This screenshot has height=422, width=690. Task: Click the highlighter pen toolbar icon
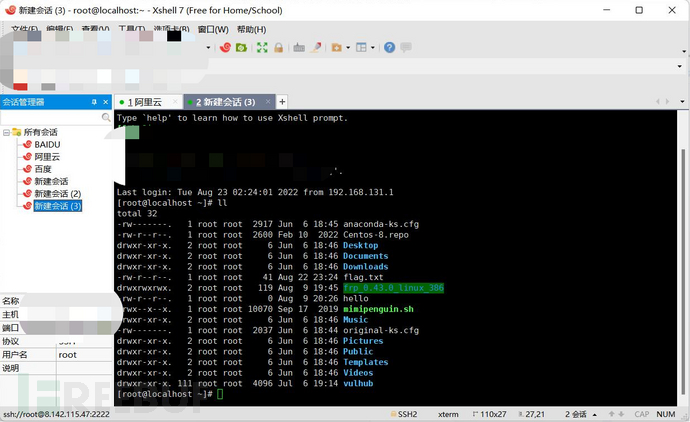316,48
